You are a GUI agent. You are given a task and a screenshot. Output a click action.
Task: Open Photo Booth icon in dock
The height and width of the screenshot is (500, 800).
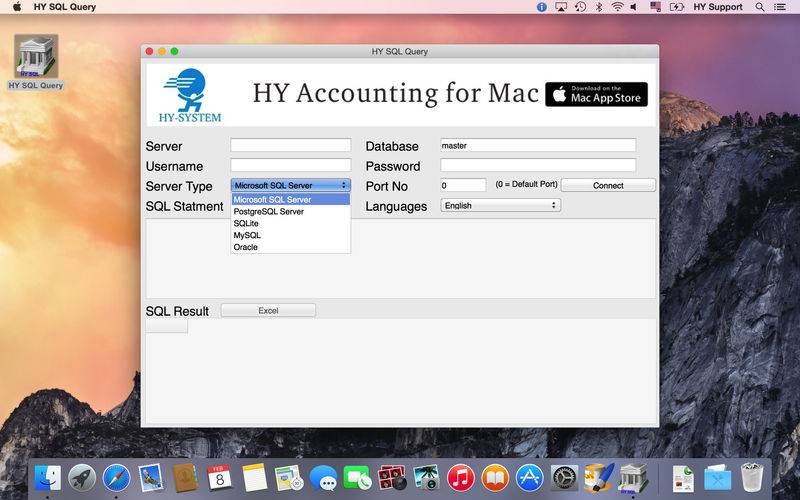[392, 478]
